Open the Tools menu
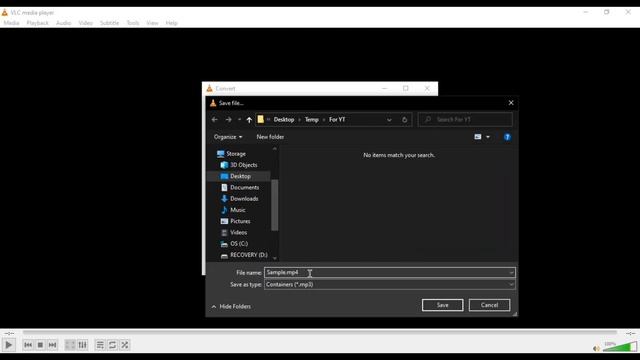 (x=133, y=23)
